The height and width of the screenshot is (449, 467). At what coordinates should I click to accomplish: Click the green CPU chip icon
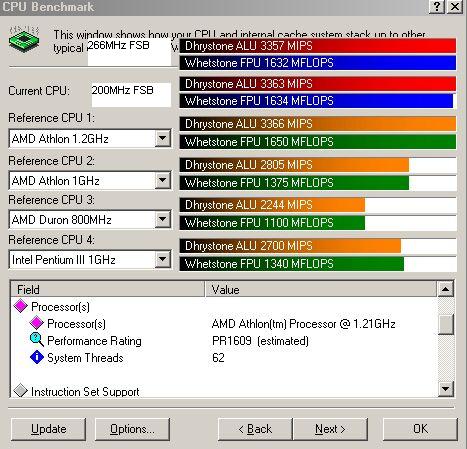pyautogui.click(x=24, y=39)
